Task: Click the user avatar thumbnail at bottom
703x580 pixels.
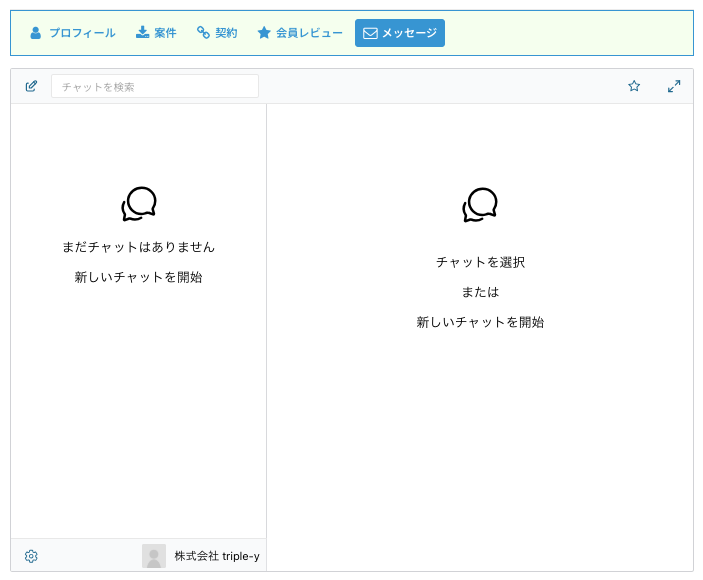Action: [x=154, y=556]
